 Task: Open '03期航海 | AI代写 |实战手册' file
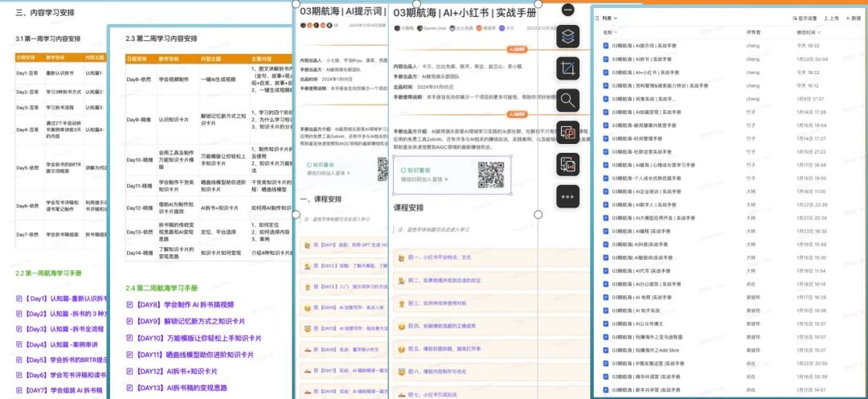pyautogui.click(x=641, y=271)
